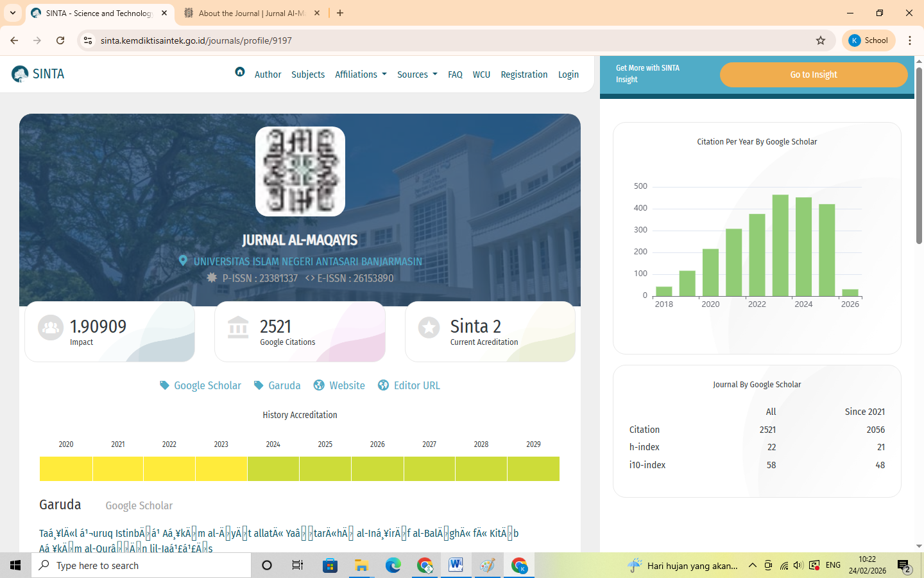Viewport: 924px width, 578px height.
Task: View site information icon in address bar
Action: 88,40
